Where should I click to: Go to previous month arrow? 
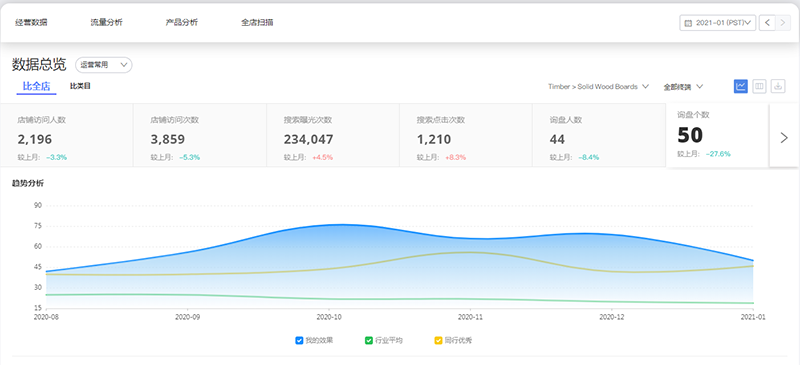click(x=767, y=23)
